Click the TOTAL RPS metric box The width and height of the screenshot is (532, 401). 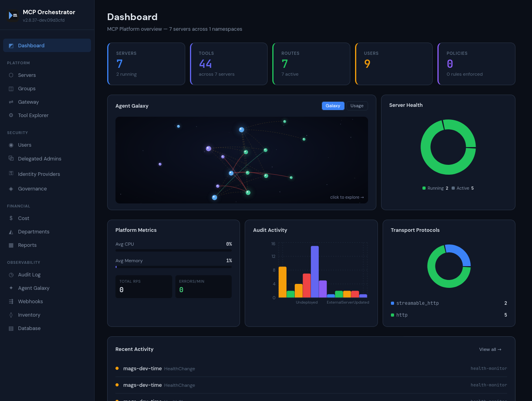coord(144,287)
